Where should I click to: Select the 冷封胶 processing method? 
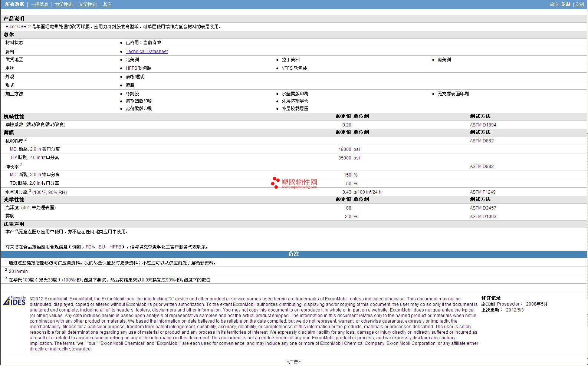132,94
